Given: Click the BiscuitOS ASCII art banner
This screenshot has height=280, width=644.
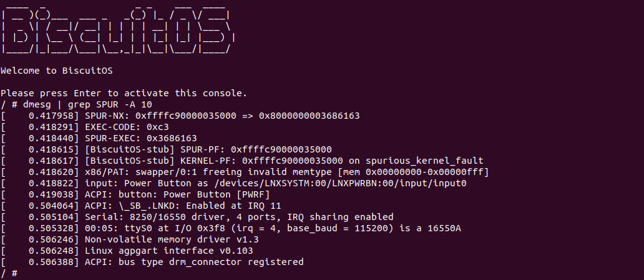Looking at the screenshot, I should tap(119, 30).
